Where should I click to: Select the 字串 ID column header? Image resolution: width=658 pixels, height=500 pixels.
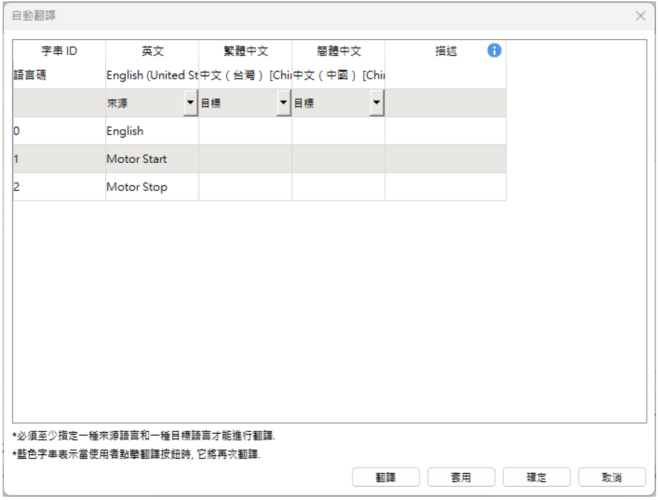[58, 51]
